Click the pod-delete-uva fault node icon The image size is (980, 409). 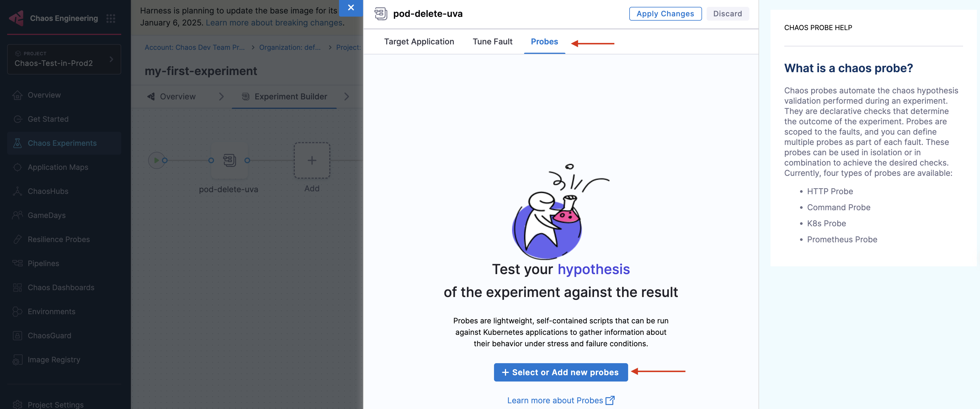tap(230, 160)
